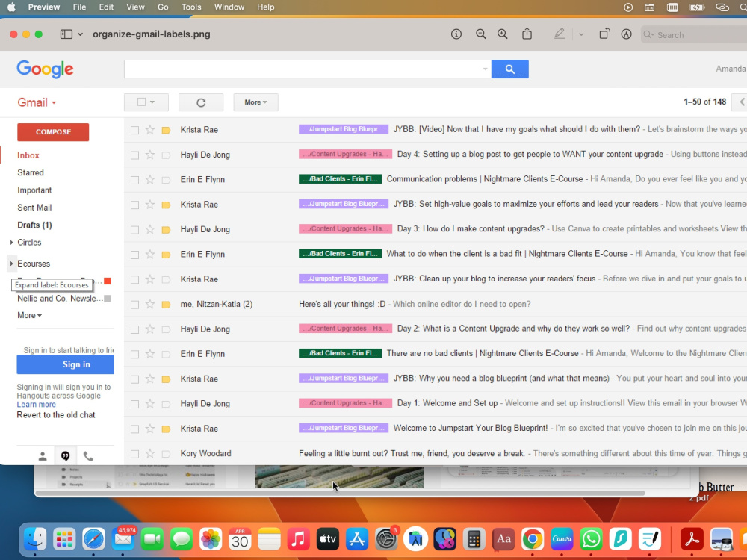Click the Share icon in Preview toolbar
This screenshot has width=747, height=560.
click(x=527, y=34)
